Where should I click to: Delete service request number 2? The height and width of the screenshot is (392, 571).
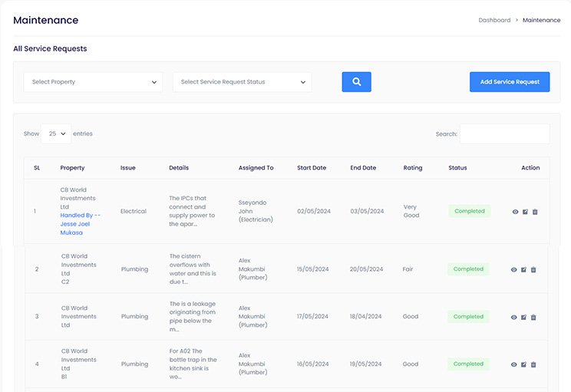[533, 270]
